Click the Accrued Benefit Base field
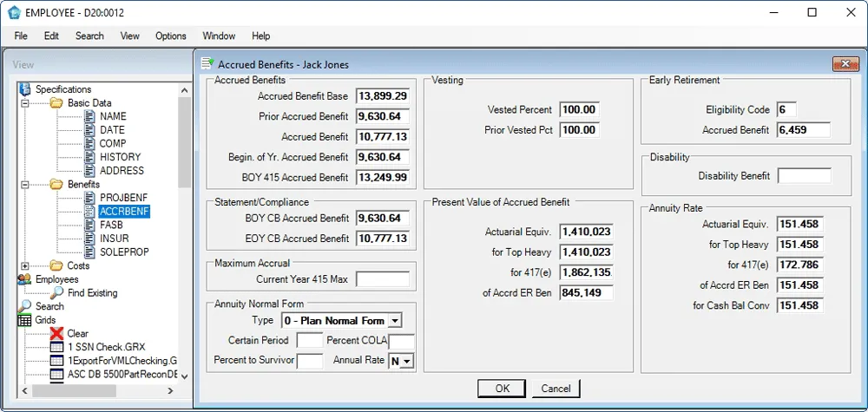 [x=383, y=96]
